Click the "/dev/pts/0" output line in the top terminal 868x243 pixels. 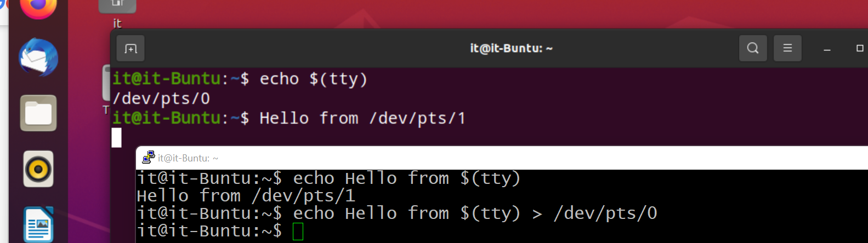[161, 99]
